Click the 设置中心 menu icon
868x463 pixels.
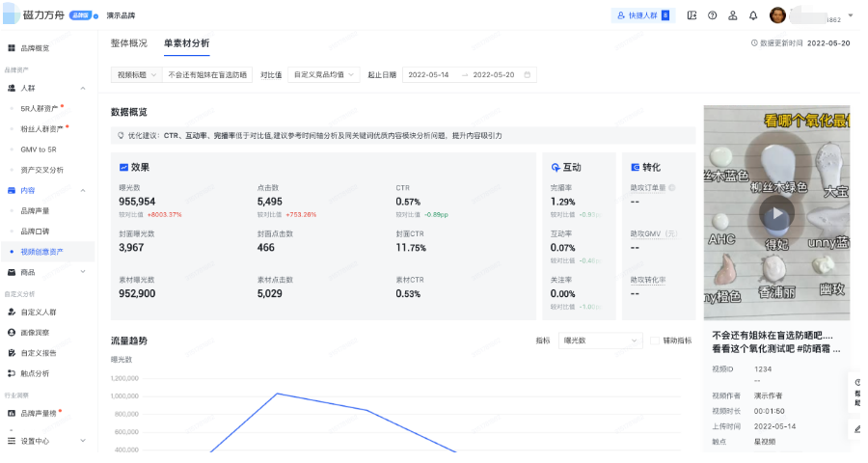coord(11,441)
